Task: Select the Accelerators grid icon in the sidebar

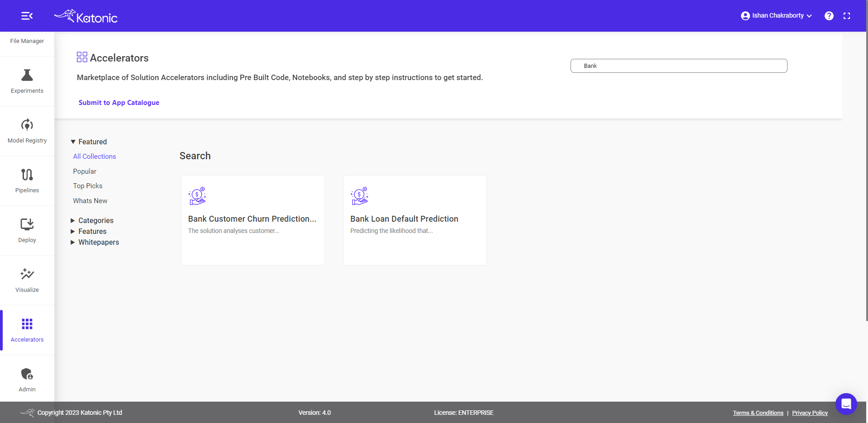Action: coord(27,324)
